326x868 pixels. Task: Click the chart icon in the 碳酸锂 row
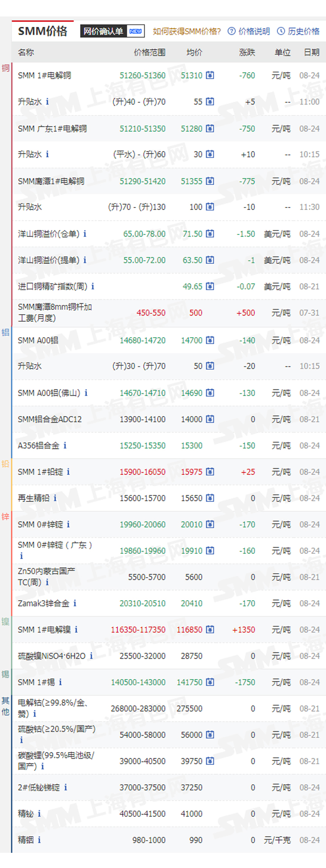coord(210,761)
